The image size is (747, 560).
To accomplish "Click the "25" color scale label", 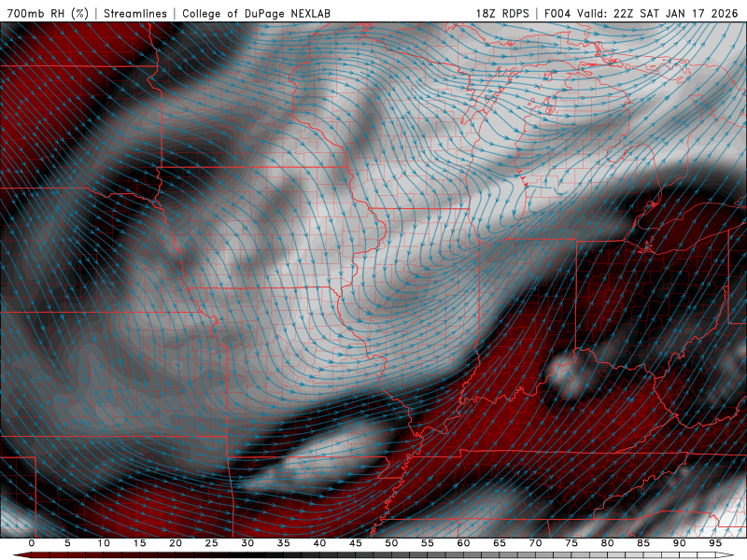I will pos(212,543).
